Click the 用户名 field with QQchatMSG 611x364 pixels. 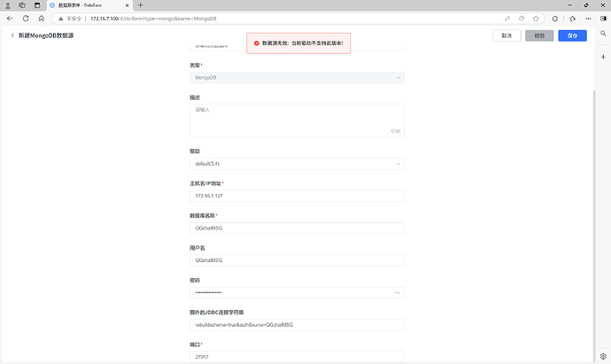297,260
